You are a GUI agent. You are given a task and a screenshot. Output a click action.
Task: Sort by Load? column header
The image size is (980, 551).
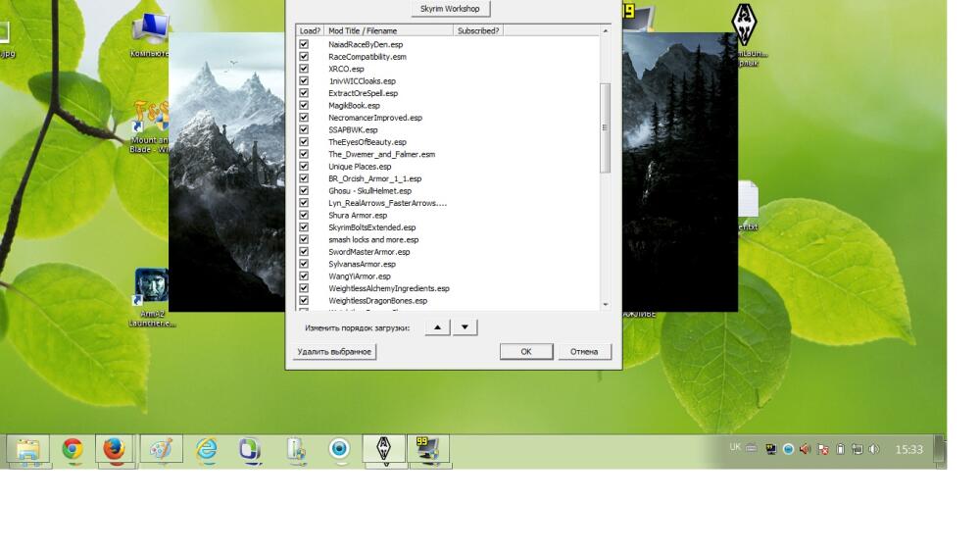(x=310, y=30)
